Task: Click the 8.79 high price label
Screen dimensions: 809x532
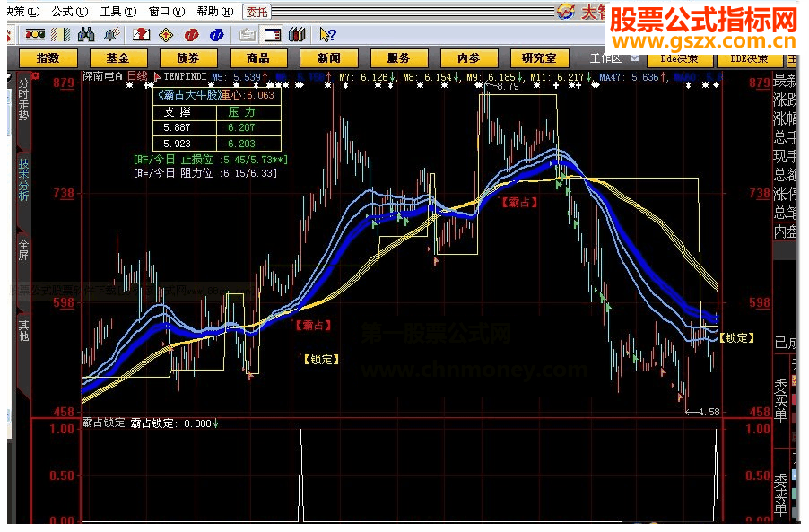Action: (509, 86)
